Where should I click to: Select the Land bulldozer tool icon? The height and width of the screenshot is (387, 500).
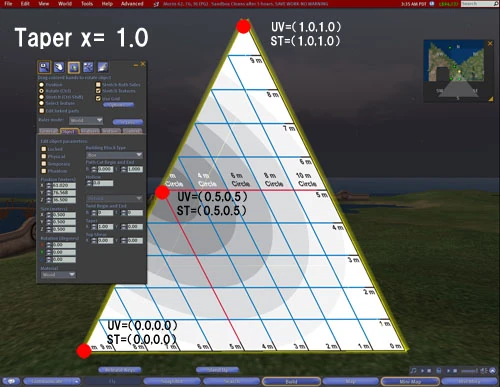[x=103, y=67]
